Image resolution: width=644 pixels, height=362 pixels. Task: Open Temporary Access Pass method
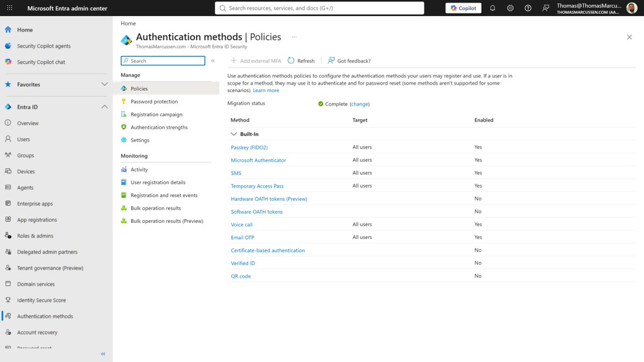(257, 186)
